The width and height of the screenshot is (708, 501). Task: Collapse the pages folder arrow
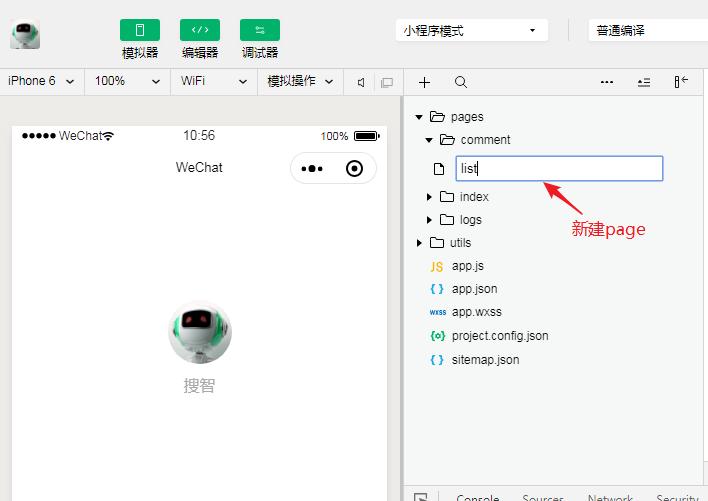click(419, 117)
